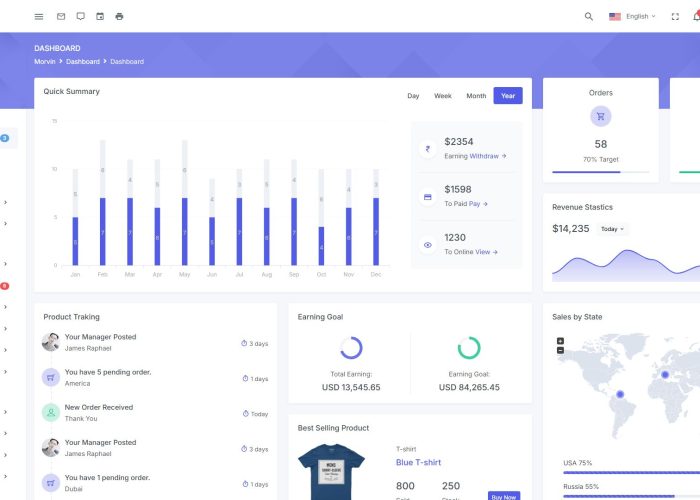This screenshot has height=500, width=700.
Task: Click the first Dashboard breadcrumb link
Action: (83, 62)
